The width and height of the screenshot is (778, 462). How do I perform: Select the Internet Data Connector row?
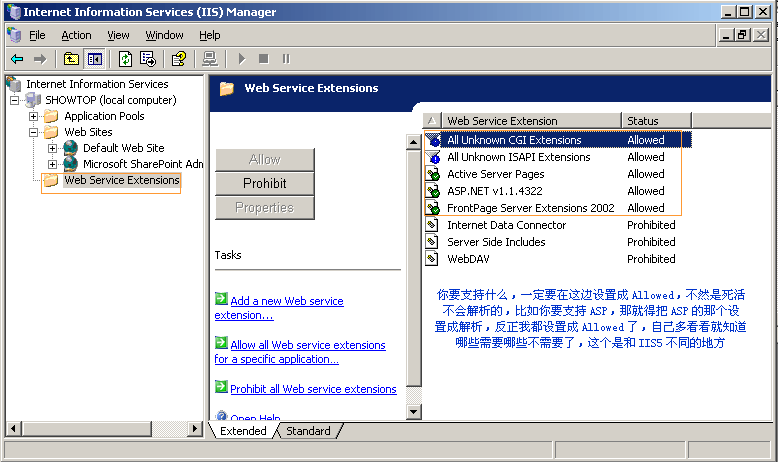(506, 225)
